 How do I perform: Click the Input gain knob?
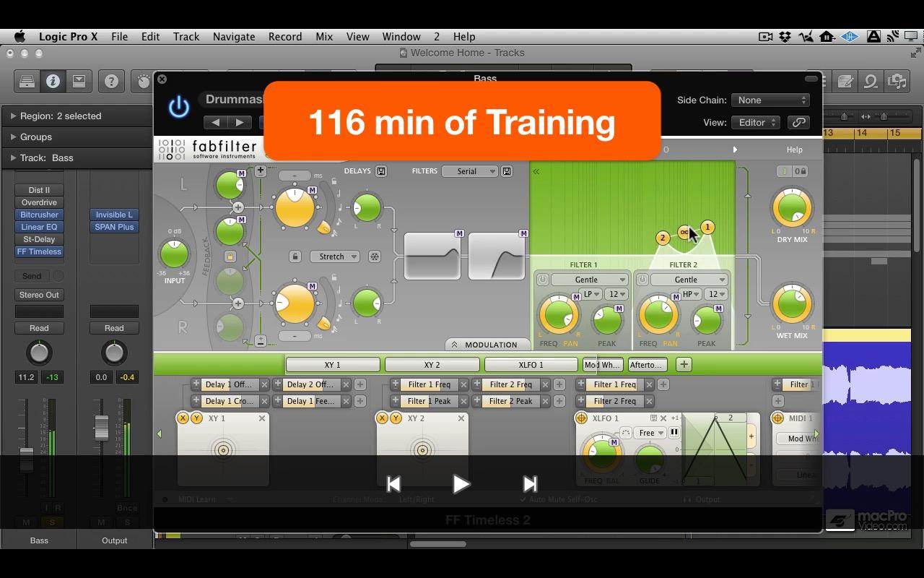tap(174, 254)
